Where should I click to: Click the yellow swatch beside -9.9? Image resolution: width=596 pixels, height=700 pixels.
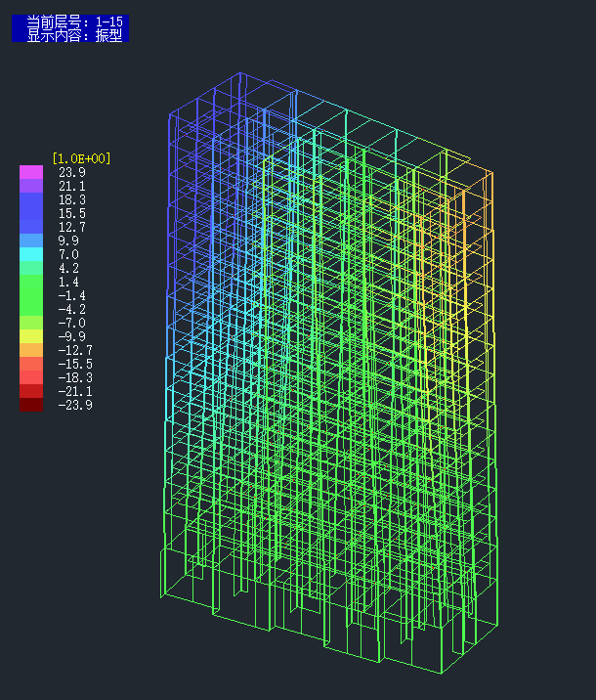point(31,336)
